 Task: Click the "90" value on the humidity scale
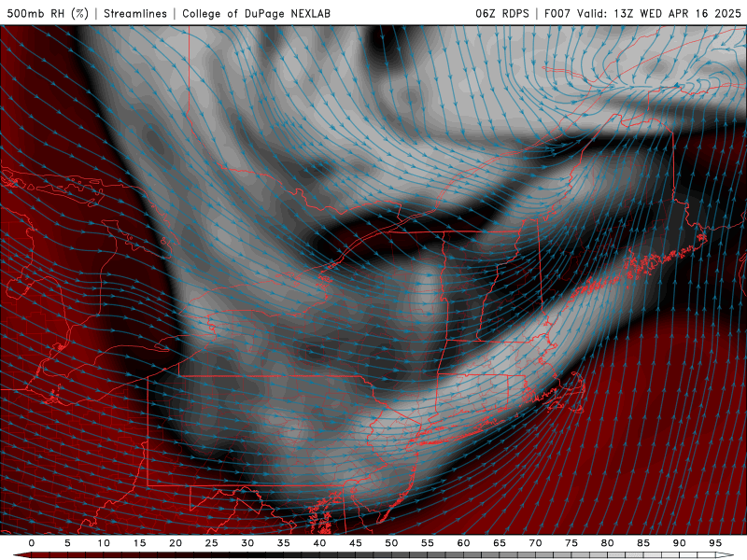click(680, 543)
